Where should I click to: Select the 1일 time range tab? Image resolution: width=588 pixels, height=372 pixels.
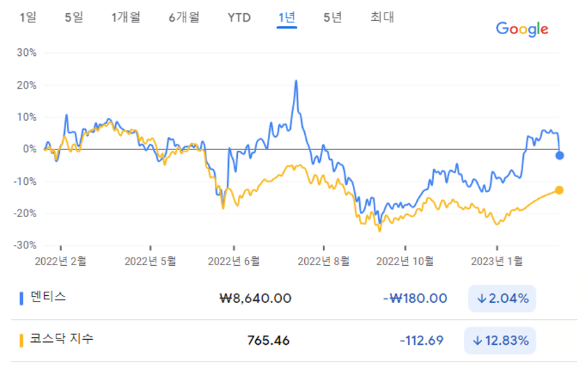(29, 17)
